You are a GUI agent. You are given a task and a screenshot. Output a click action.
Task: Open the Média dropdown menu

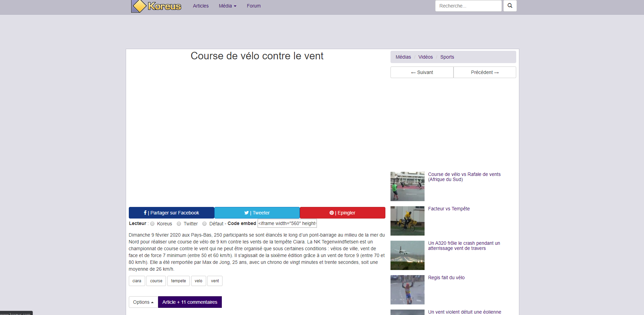click(227, 6)
